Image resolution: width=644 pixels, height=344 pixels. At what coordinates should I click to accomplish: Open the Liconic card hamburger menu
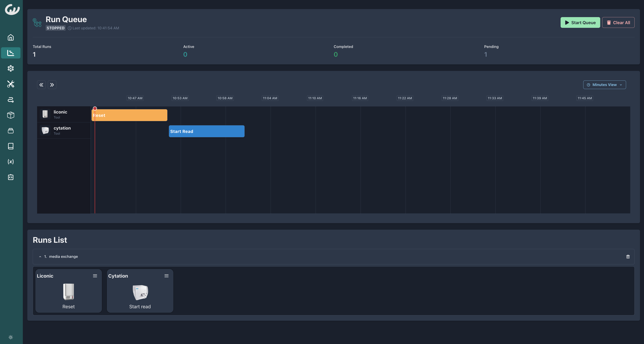[x=95, y=276]
